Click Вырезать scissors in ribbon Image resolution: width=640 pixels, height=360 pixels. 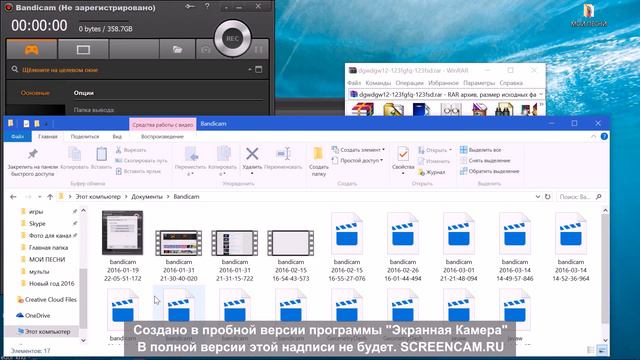[x=131, y=150]
